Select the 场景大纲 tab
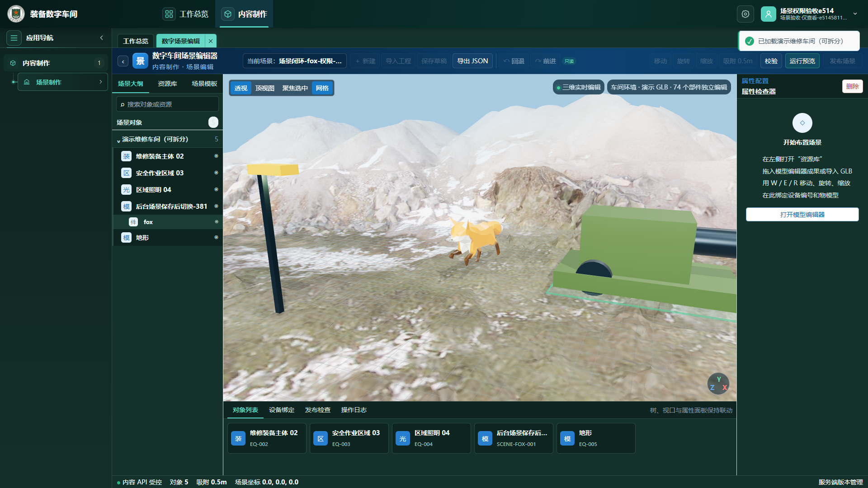 click(x=131, y=84)
